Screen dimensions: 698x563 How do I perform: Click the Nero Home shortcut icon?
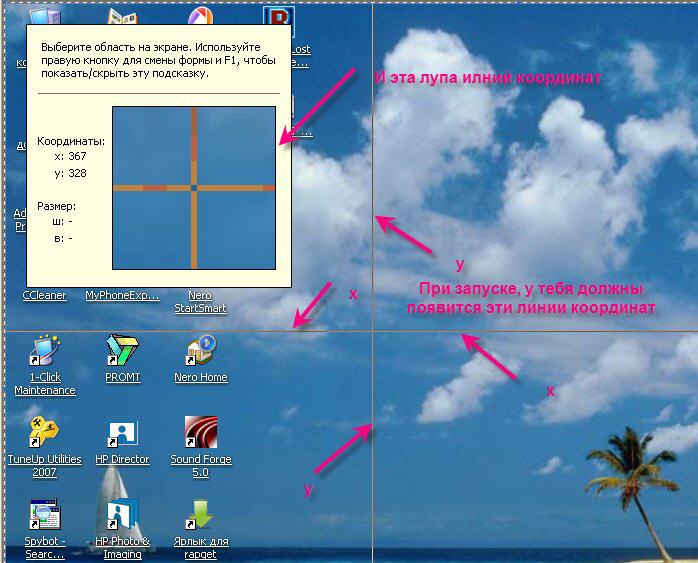[x=200, y=352]
